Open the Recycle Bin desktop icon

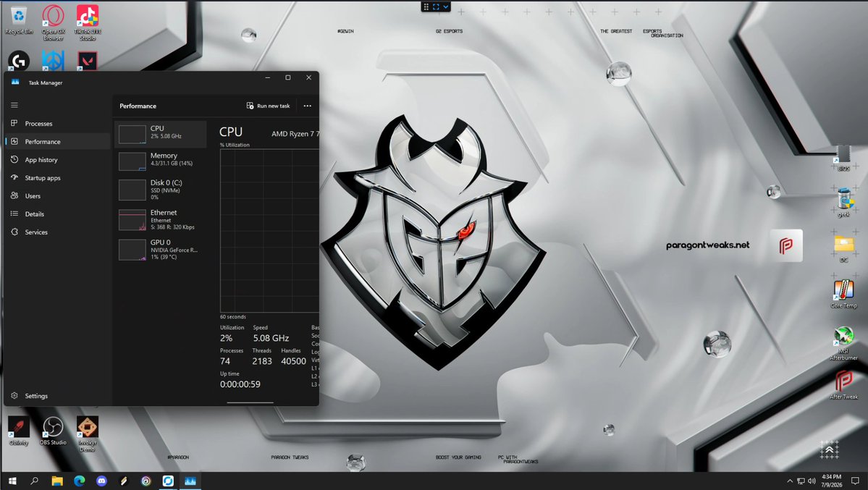19,20
